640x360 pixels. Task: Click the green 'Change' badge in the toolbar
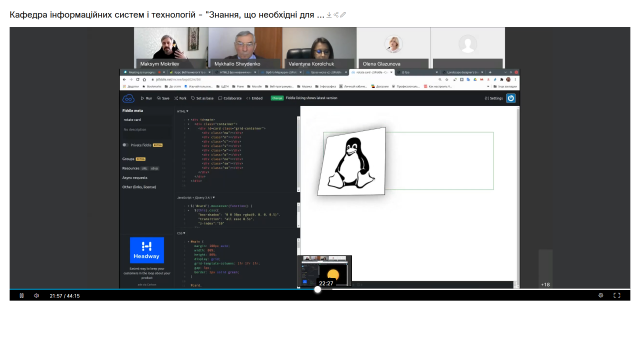point(277,98)
